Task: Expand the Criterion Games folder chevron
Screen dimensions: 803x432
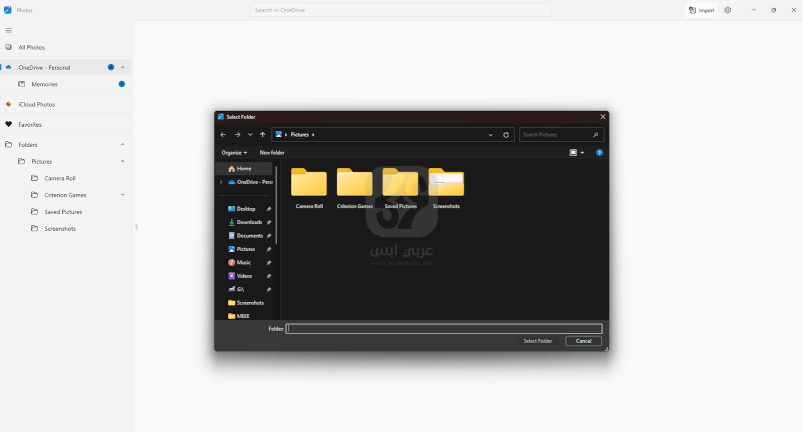Action: [122, 195]
